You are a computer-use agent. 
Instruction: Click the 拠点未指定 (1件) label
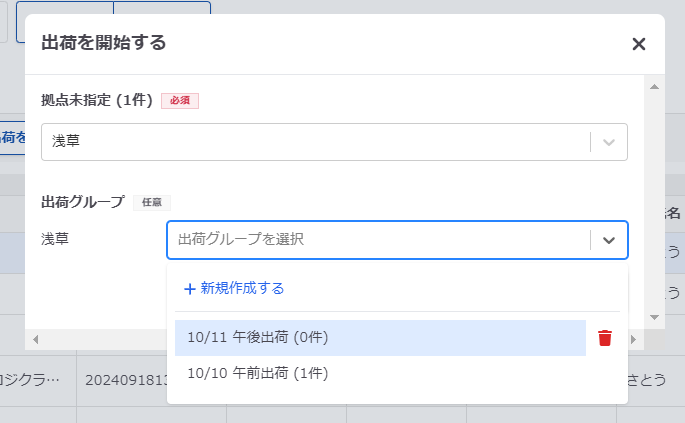pos(97,100)
